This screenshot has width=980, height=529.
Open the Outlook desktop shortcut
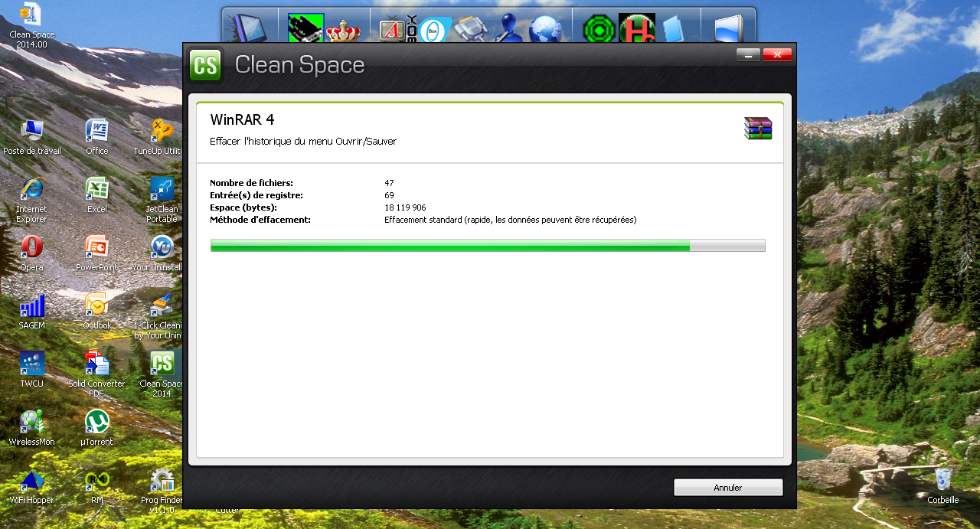[x=97, y=305]
